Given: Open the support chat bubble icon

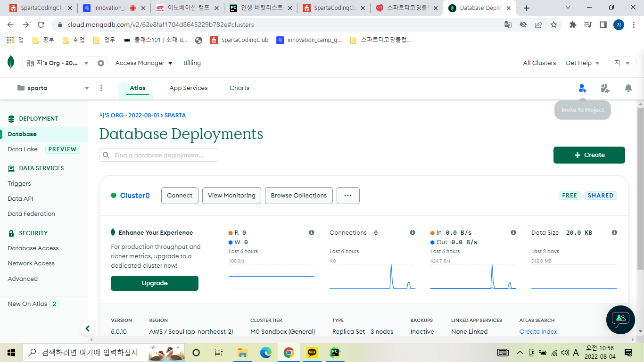Looking at the screenshot, I should [620, 320].
